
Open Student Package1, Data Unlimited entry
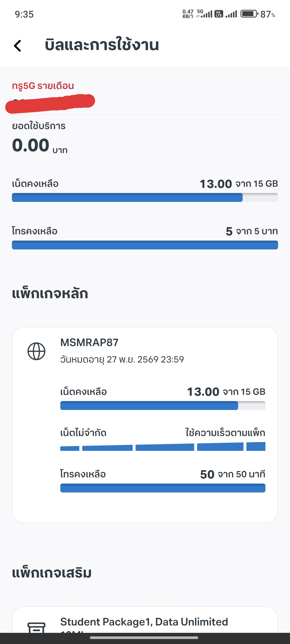pyautogui.click(x=144, y=622)
